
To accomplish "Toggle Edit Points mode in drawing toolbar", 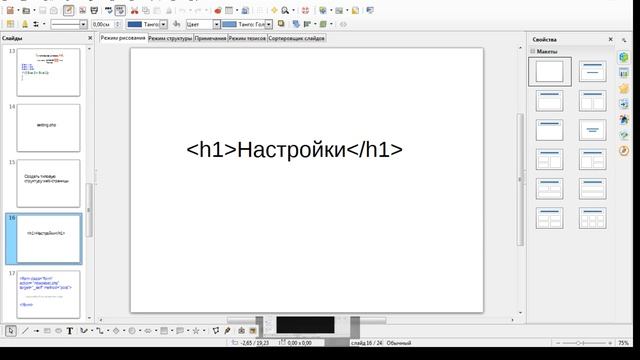I will tap(216, 331).
